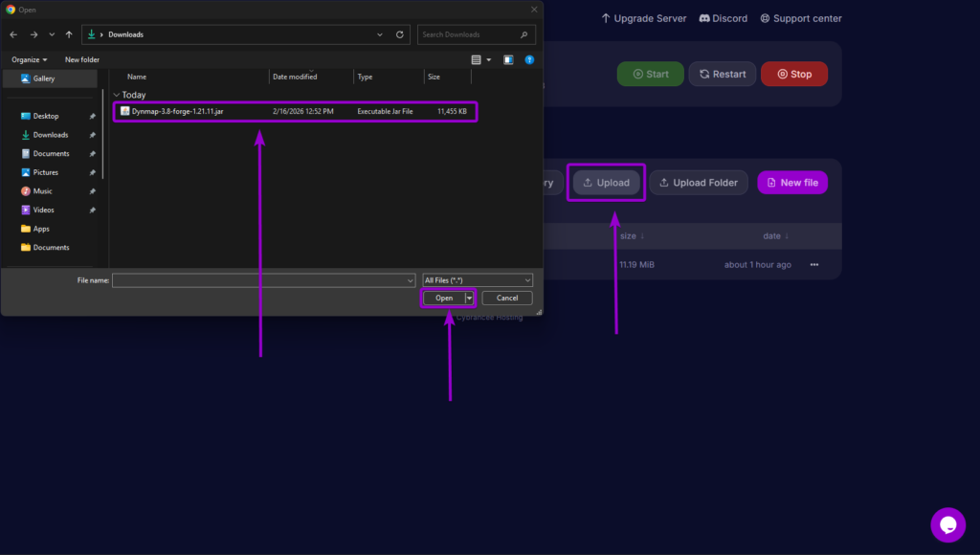This screenshot has height=555, width=980.
Task: Open the three-dot menu for the uploaded file
Action: click(814, 265)
